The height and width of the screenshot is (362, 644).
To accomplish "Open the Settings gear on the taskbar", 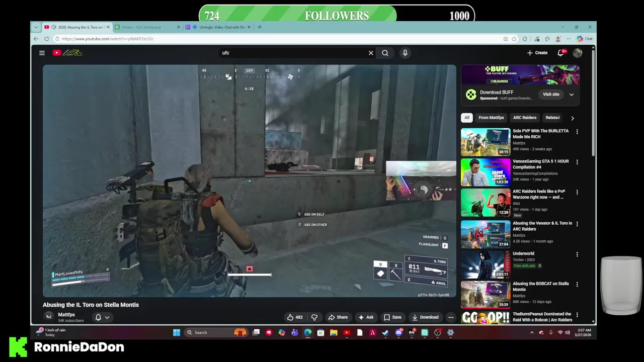I will [450, 332].
